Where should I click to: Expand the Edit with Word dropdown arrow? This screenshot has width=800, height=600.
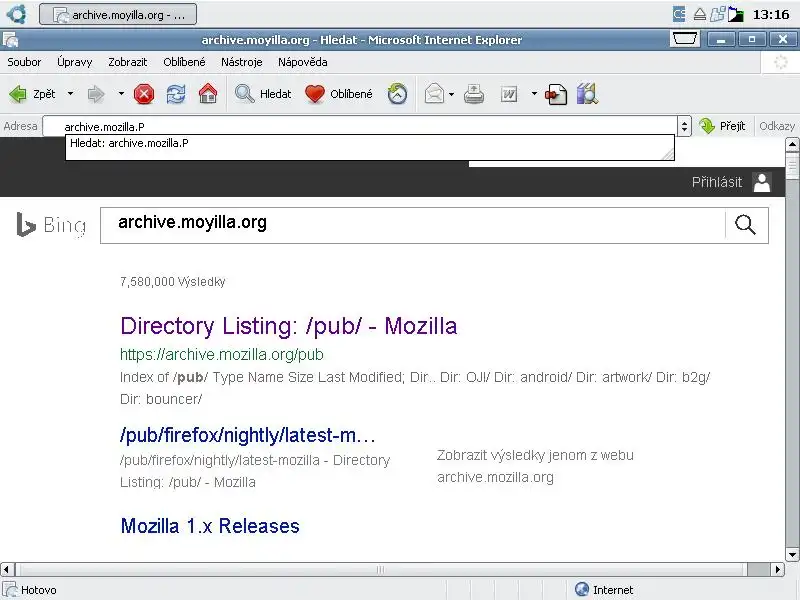pyautogui.click(x=534, y=94)
